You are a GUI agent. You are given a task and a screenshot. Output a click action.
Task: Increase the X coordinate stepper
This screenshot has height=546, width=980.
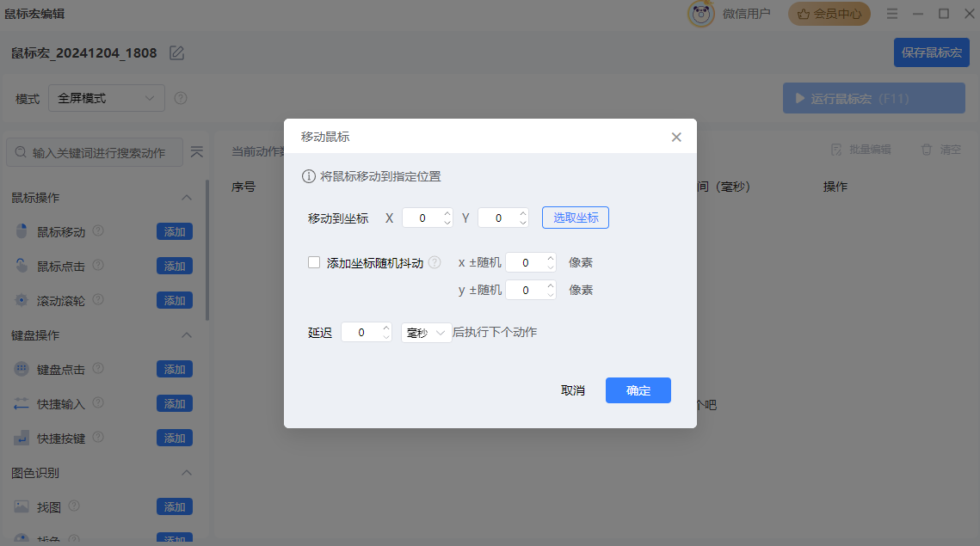tap(447, 213)
